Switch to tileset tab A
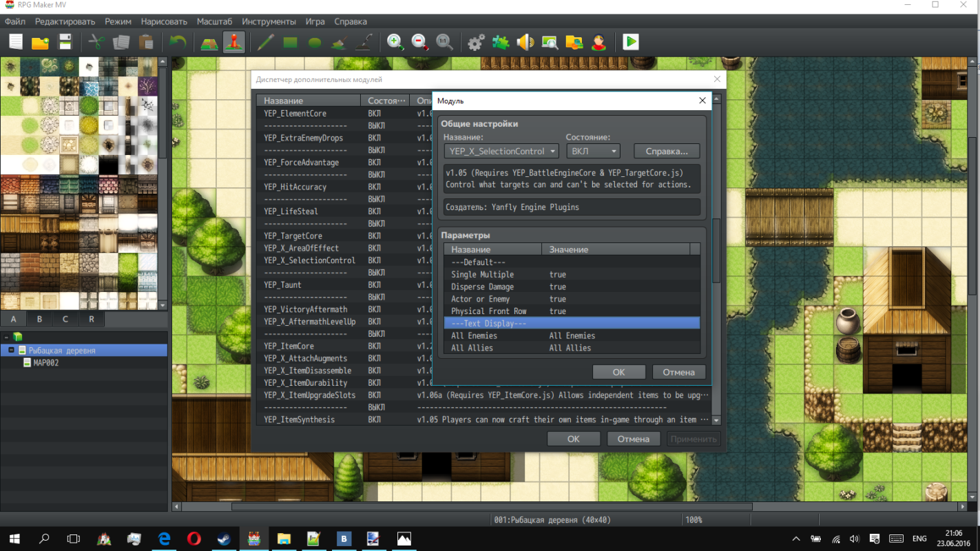This screenshot has height=551, width=980. (x=14, y=319)
